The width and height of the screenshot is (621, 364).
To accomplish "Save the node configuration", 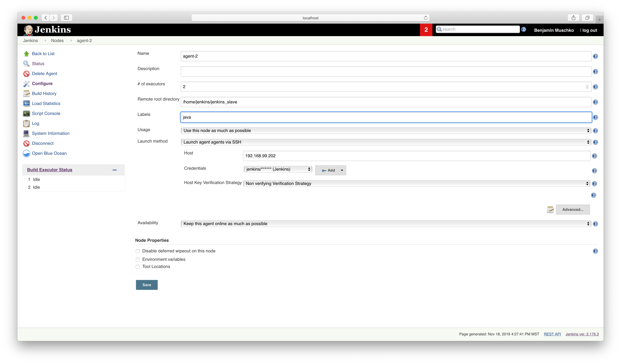I will (x=147, y=285).
